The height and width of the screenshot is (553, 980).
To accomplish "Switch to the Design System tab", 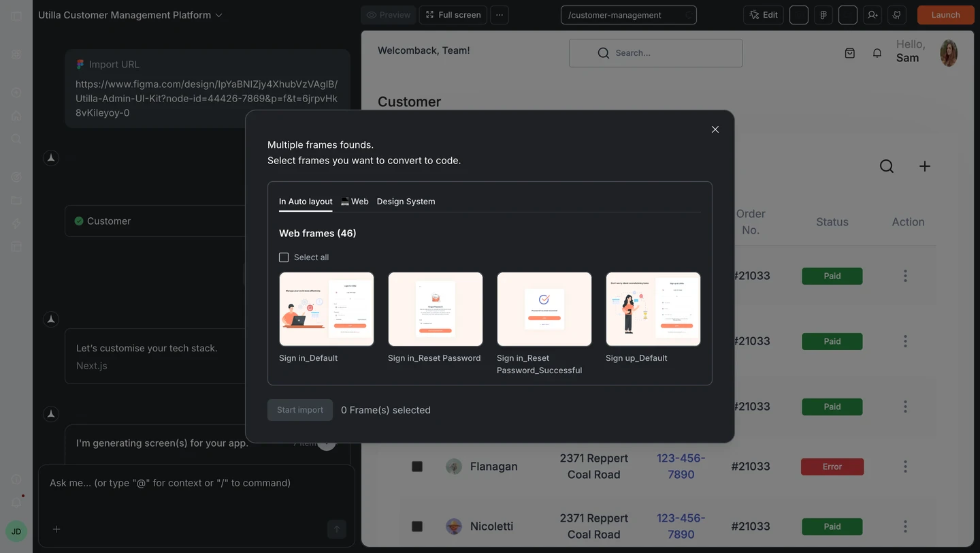I will (406, 201).
